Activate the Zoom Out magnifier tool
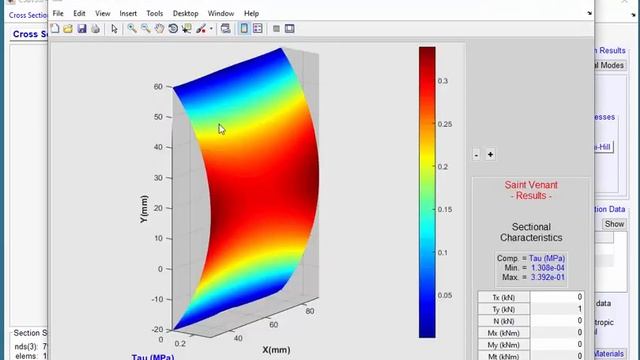640x360 pixels. tap(146, 29)
